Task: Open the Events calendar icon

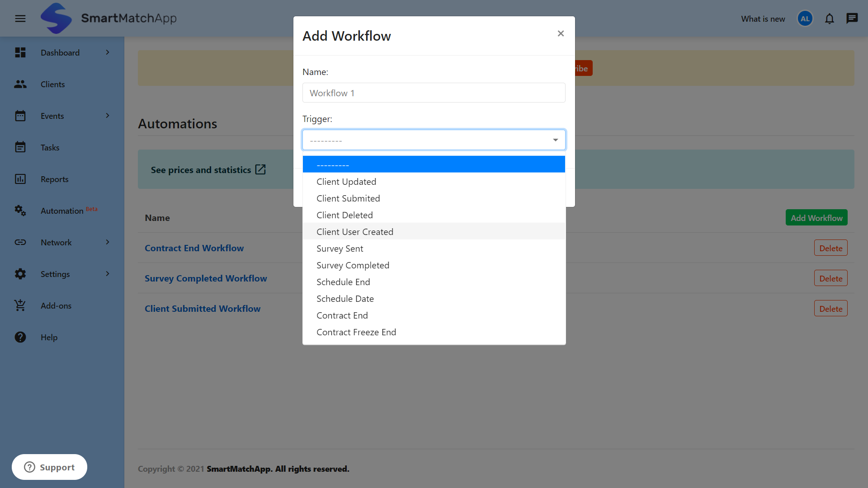Action: click(x=20, y=116)
